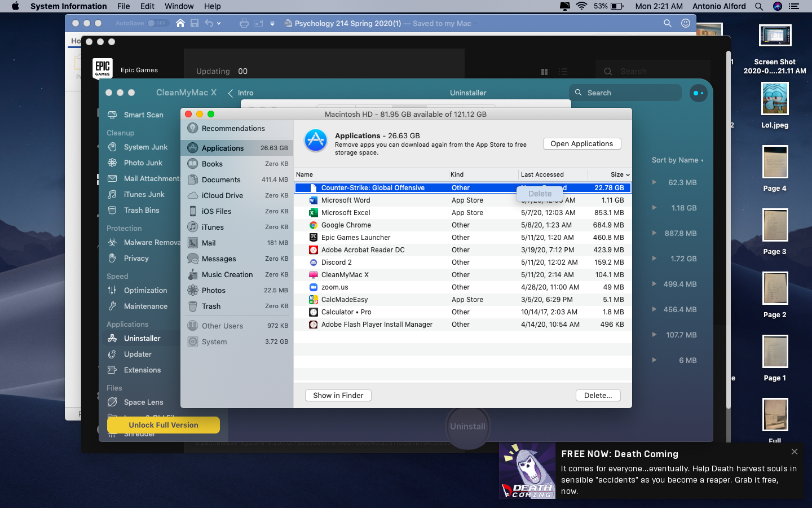
Task: Click Print icon in Word toolbar
Action: pyautogui.click(x=244, y=23)
